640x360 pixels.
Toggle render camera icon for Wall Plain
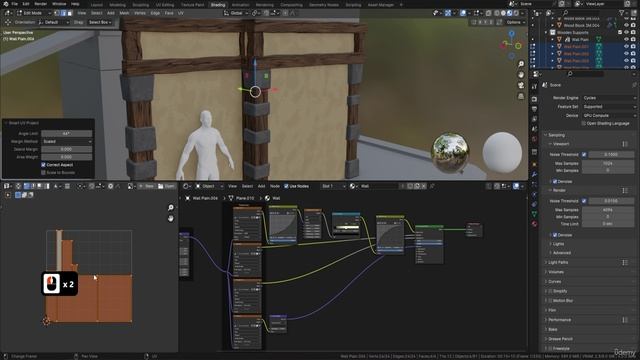tap(633, 40)
